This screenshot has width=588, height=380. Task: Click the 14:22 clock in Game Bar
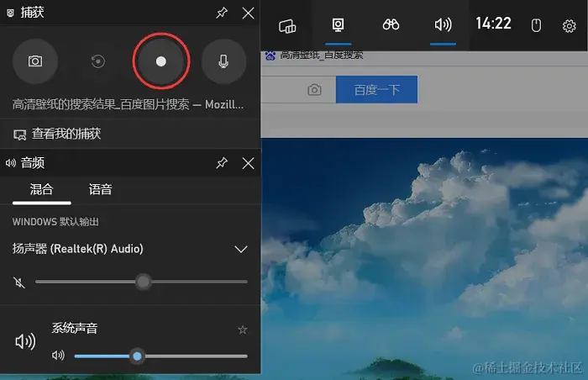click(493, 24)
